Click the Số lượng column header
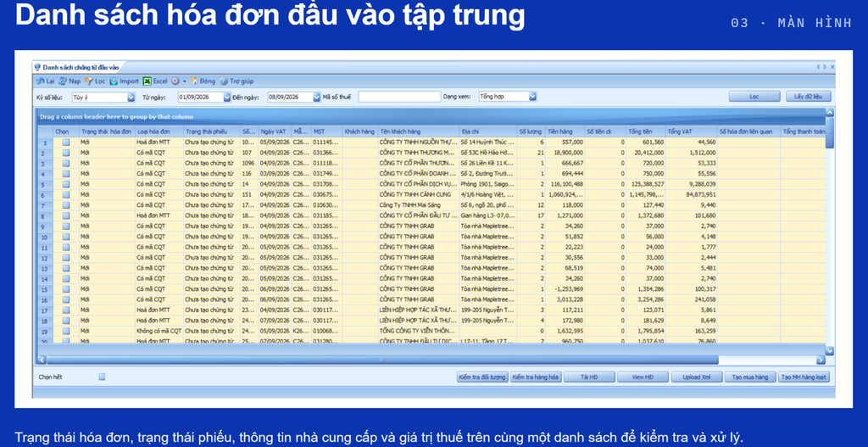Screen dimensions: 868x447 click(531, 131)
